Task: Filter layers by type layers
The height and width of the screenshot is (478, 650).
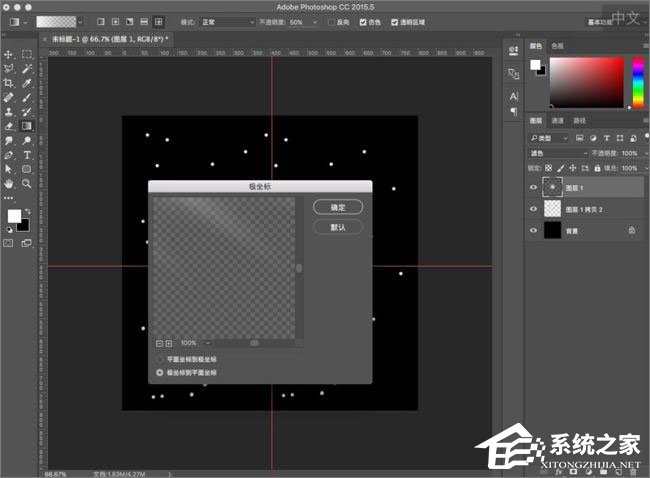Action: click(606, 138)
